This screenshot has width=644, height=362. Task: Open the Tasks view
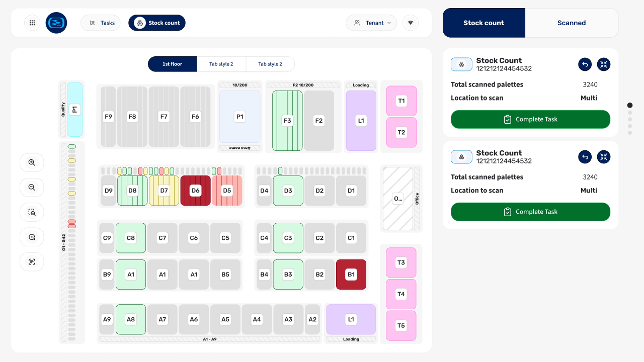pos(101,23)
